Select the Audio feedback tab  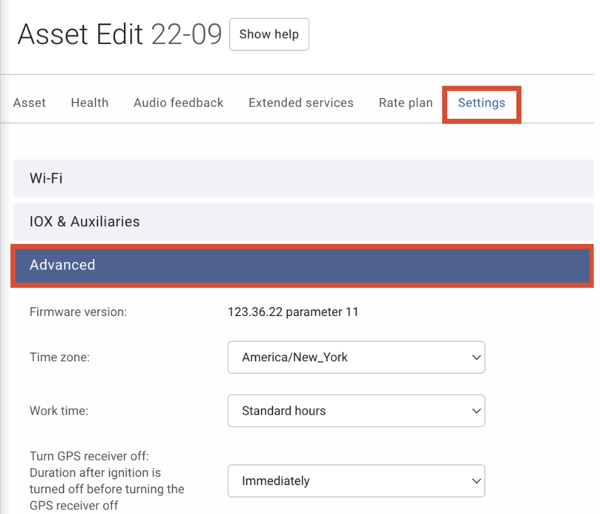[178, 103]
